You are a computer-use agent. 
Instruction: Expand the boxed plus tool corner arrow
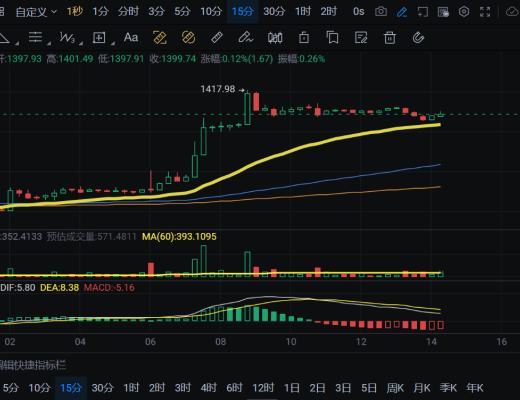(x=113, y=43)
